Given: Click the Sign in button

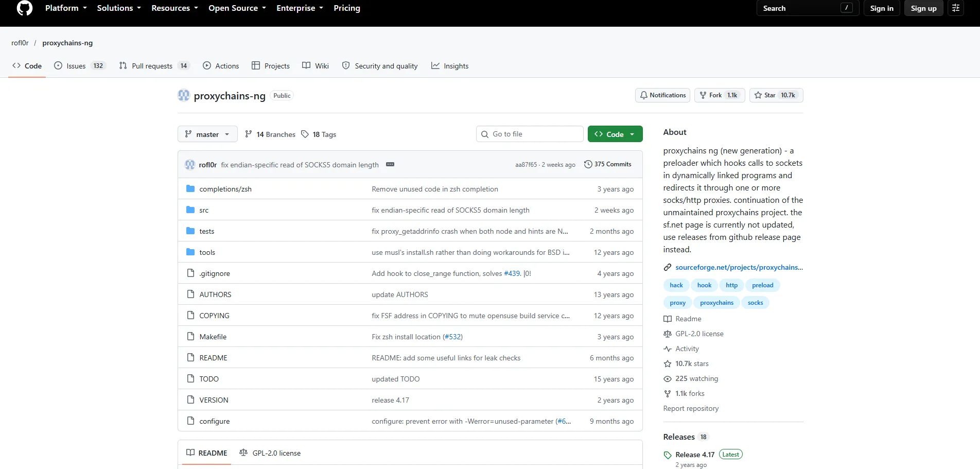Looking at the screenshot, I should tap(882, 8).
